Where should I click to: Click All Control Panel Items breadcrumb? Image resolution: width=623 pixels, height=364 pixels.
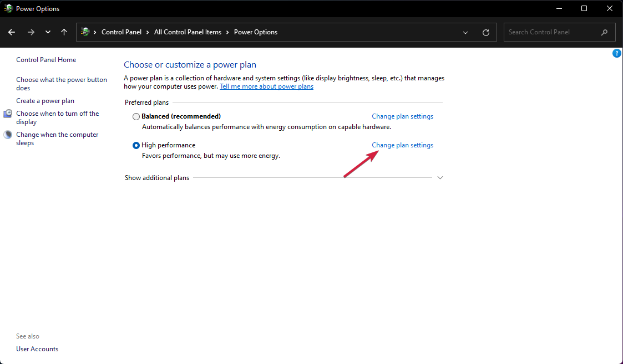pos(188,32)
